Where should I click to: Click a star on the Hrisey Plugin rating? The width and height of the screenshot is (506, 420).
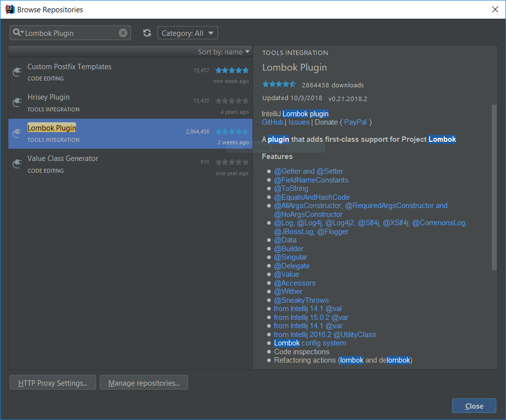(x=230, y=101)
